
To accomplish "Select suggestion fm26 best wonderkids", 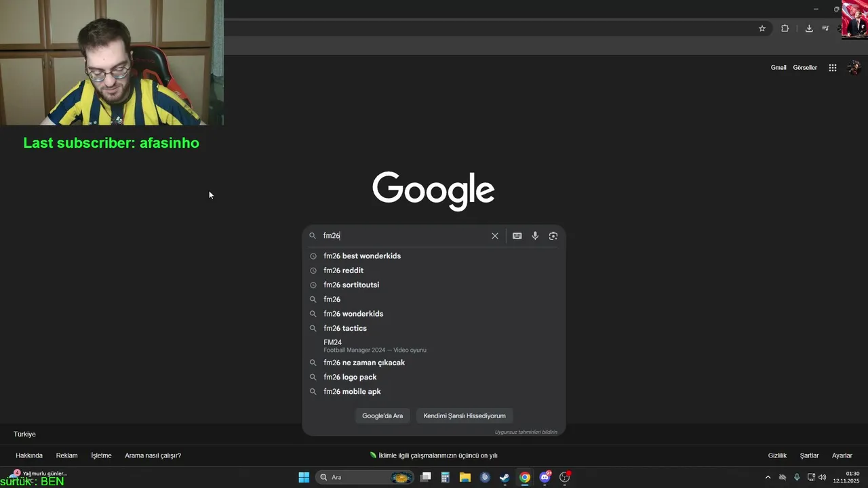I will click(x=434, y=256).
